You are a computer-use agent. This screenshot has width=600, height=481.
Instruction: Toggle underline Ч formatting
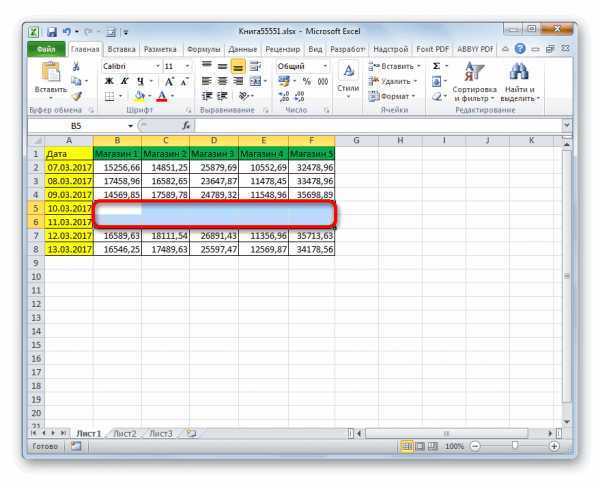click(140, 81)
